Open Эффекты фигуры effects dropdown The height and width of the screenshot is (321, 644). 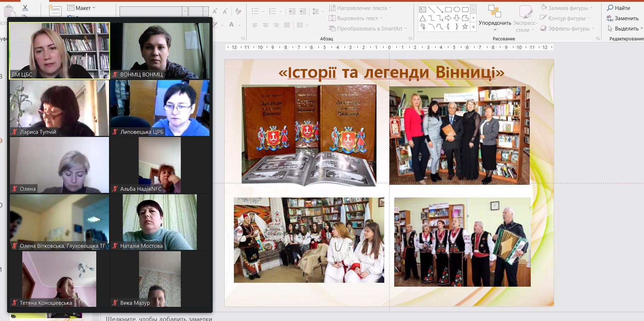tap(567, 28)
